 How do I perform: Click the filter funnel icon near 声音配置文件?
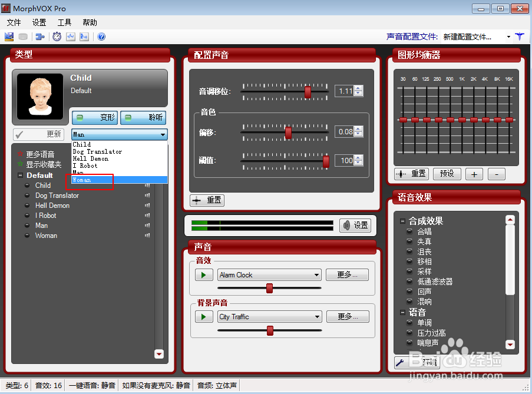(x=520, y=36)
